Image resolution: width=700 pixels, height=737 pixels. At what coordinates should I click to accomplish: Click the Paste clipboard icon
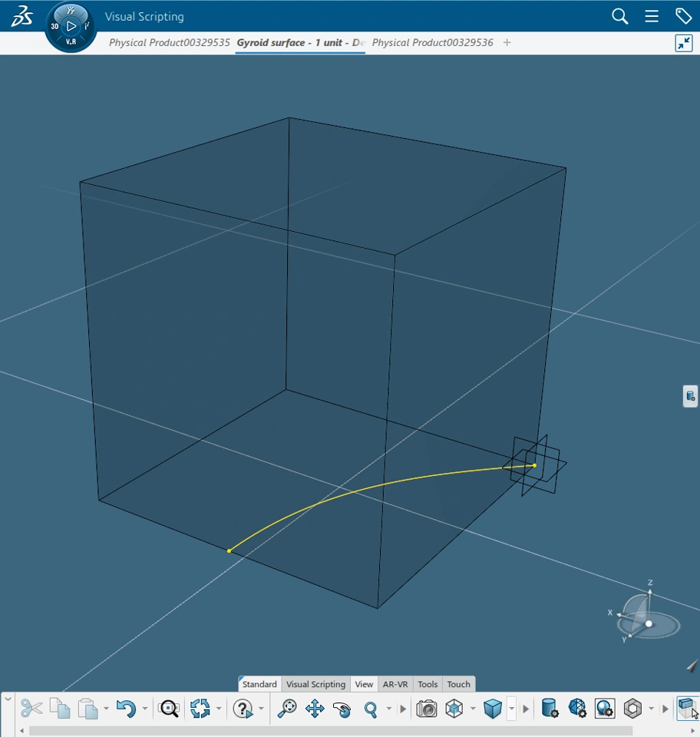tap(87, 709)
